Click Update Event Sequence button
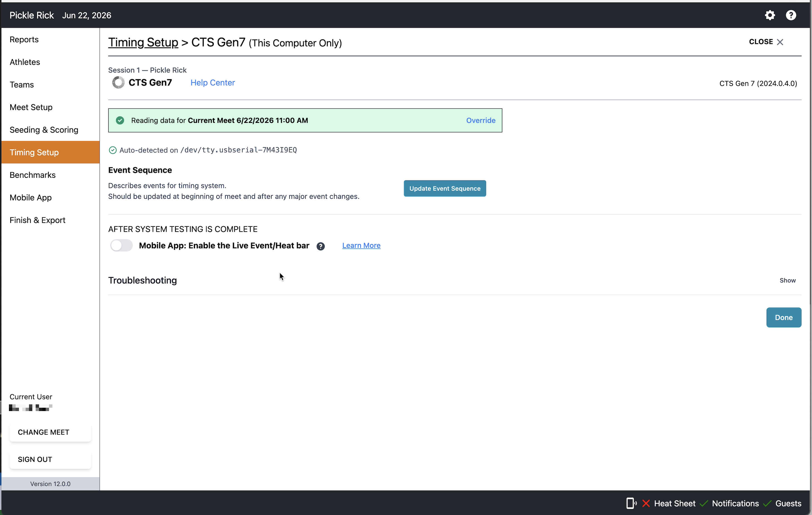Screen dimensions: 812x515 tap(445, 189)
